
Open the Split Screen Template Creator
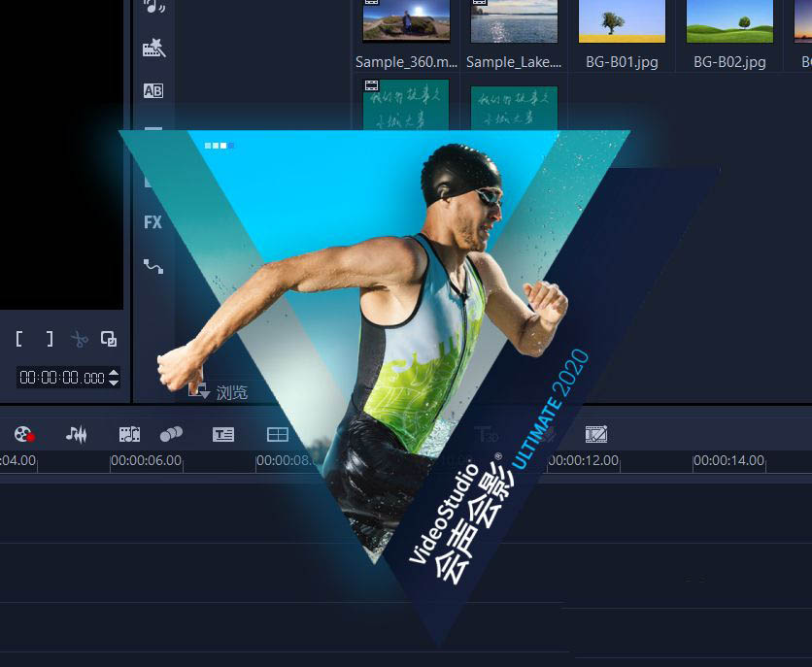278,434
